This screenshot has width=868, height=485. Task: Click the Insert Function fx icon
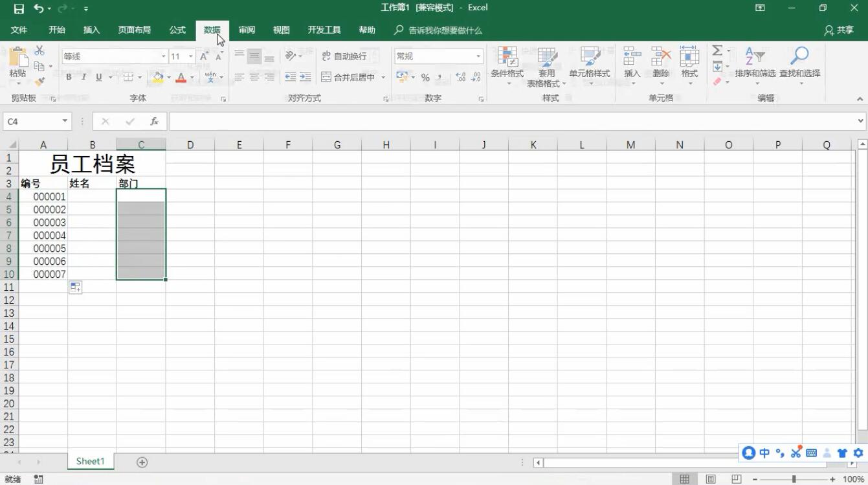point(154,121)
